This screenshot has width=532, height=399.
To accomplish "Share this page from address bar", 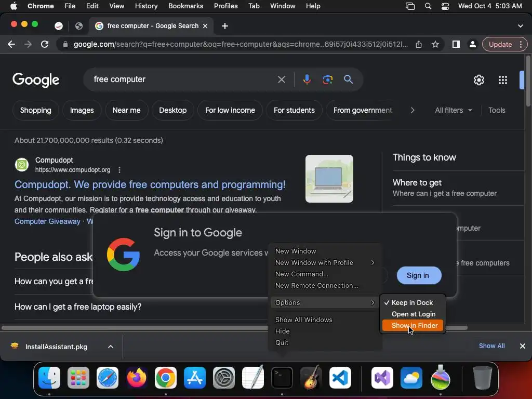I will pos(419,44).
